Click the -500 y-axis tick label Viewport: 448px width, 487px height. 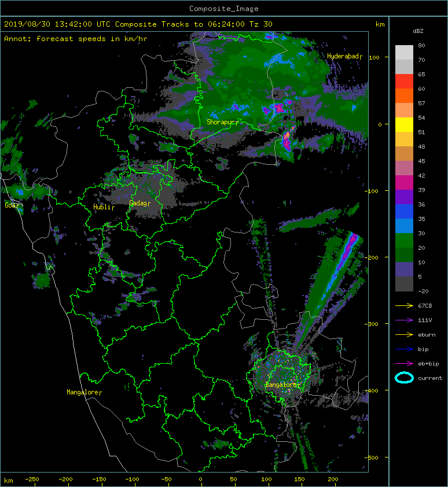click(x=372, y=458)
